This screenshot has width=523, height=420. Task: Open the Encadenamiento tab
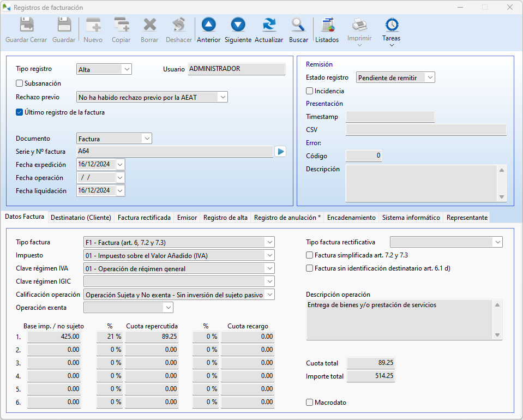pos(351,218)
